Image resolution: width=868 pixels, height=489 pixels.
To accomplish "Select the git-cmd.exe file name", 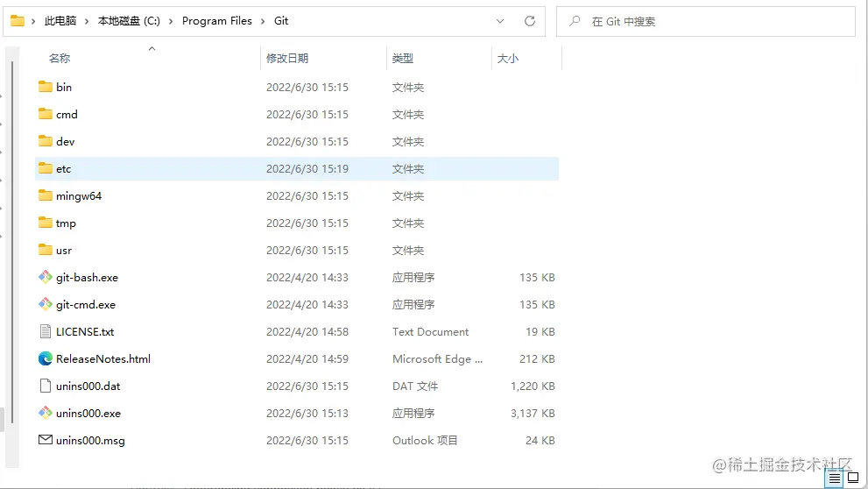I will tap(86, 304).
